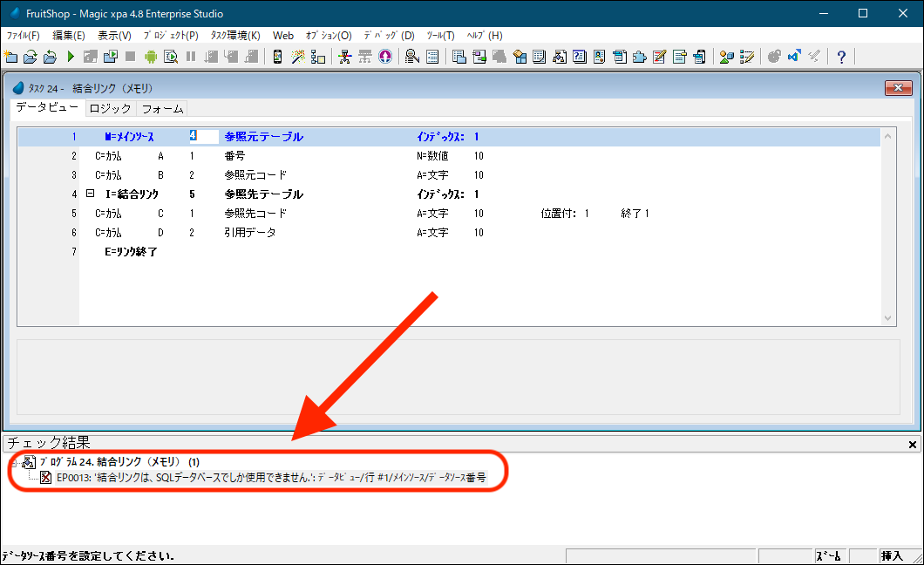Viewport: 924px width, 565px height.
Task: Collapse the プログラム 24 check result node
Action: (x=15, y=461)
